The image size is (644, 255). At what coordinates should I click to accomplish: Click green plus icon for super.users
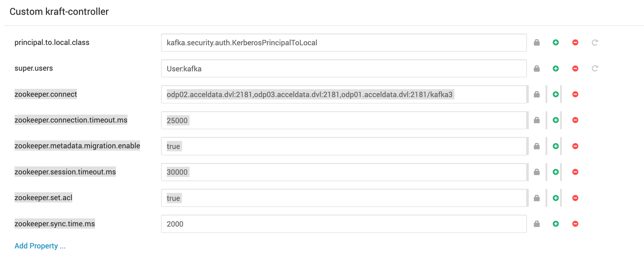click(556, 68)
